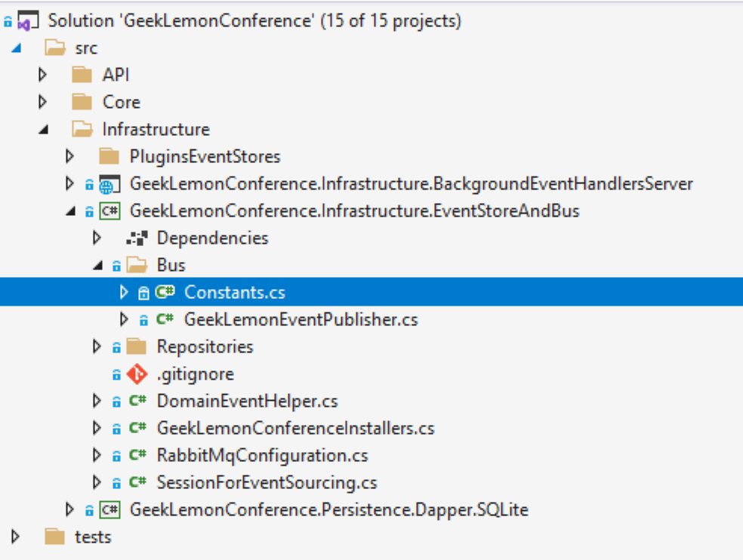Viewport: 743px width, 560px height.
Task: Expand the Constants.cs file node
Action: point(124,292)
